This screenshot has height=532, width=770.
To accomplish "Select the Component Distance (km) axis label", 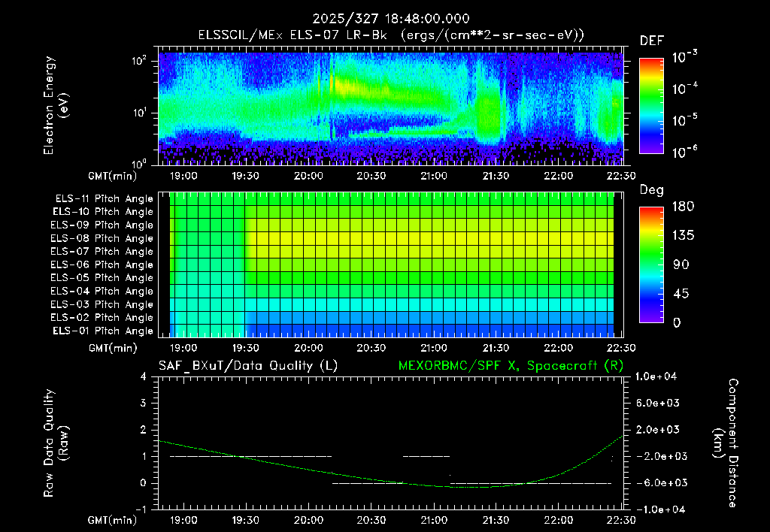I will tap(726, 443).
